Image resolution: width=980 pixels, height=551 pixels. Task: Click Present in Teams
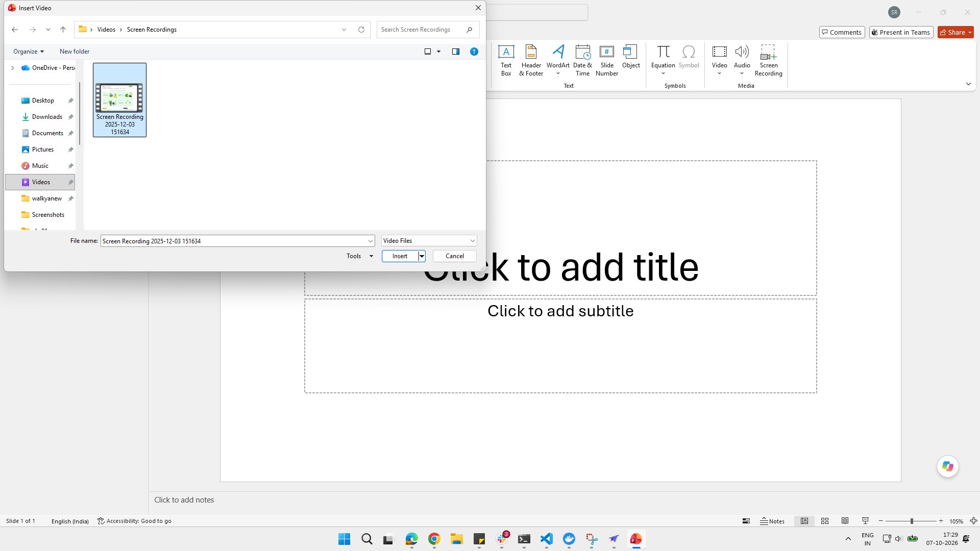click(901, 32)
